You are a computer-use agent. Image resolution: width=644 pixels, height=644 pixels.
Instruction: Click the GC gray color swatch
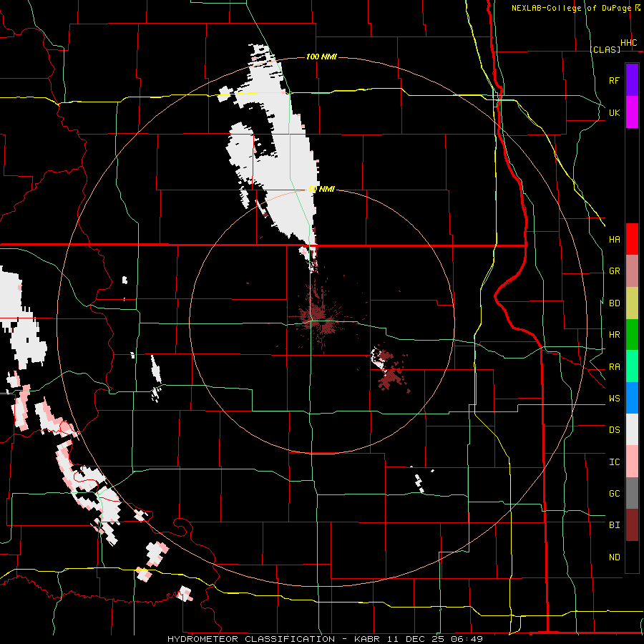click(x=632, y=493)
